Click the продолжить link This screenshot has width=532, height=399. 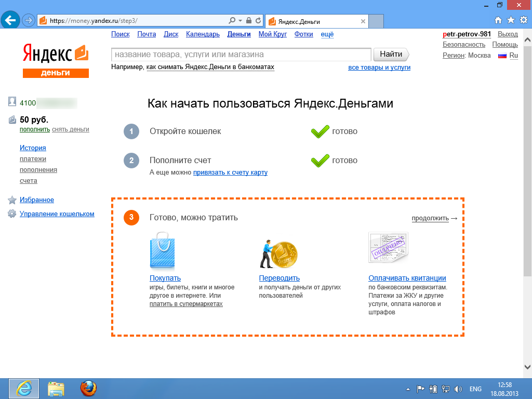pos(430,218)
